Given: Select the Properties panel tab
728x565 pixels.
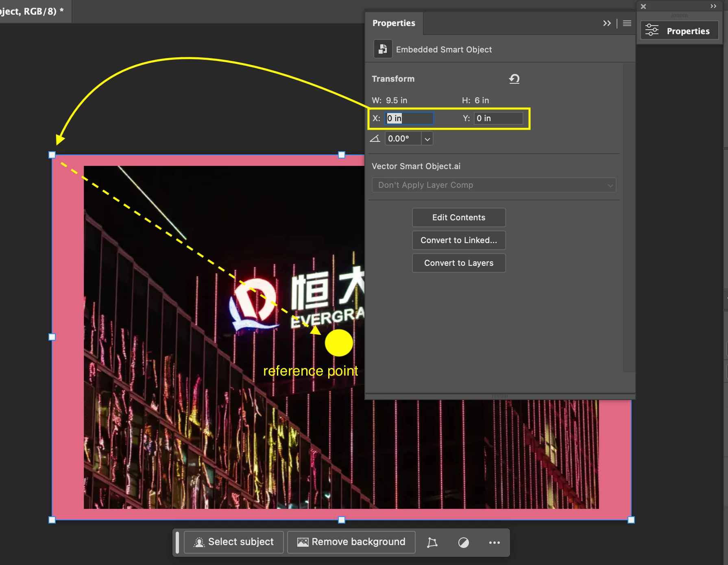Looking at the screenshot, I should (x=394, y=23).
